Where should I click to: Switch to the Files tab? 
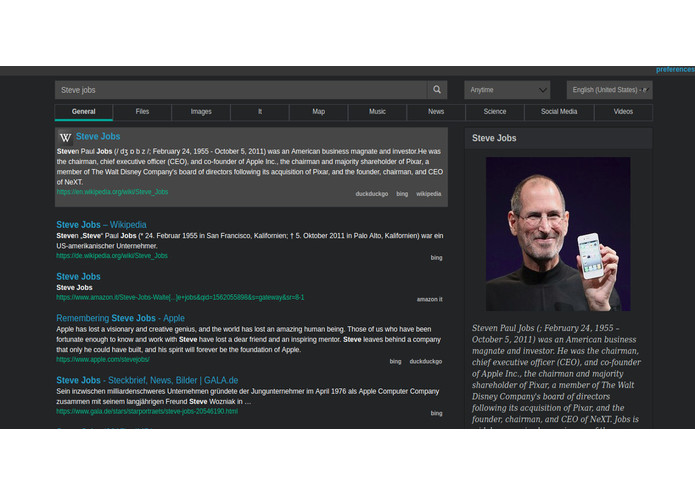(142, 112)
